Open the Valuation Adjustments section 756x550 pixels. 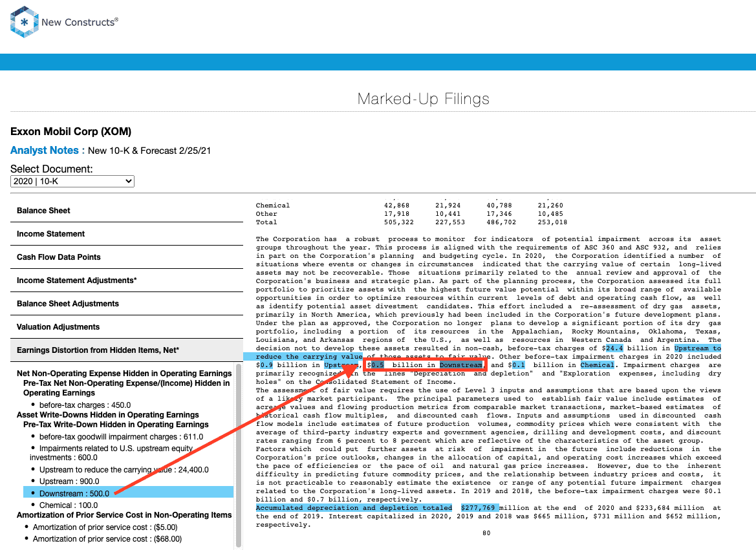point(127,327)
